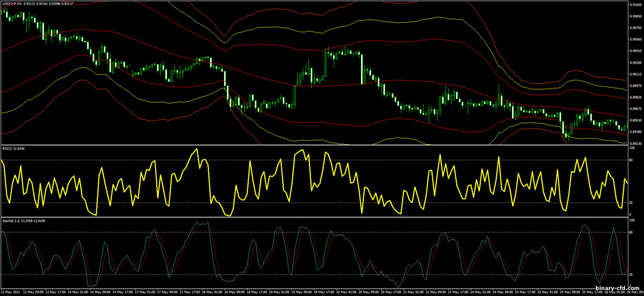Viewport: 644px width, 296px height.
Task: Click the 17 May 01:00 time label
Action: tap(145, 292)
